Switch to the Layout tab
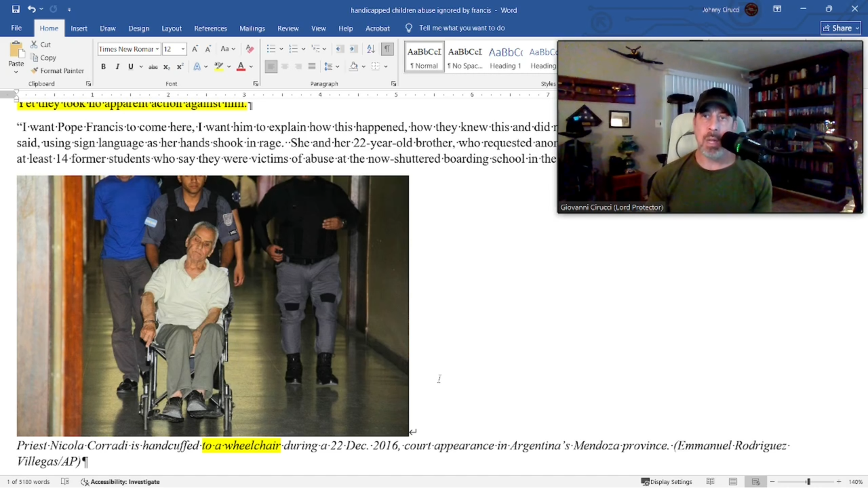This screenshot has height=488, width=868. 171,28
